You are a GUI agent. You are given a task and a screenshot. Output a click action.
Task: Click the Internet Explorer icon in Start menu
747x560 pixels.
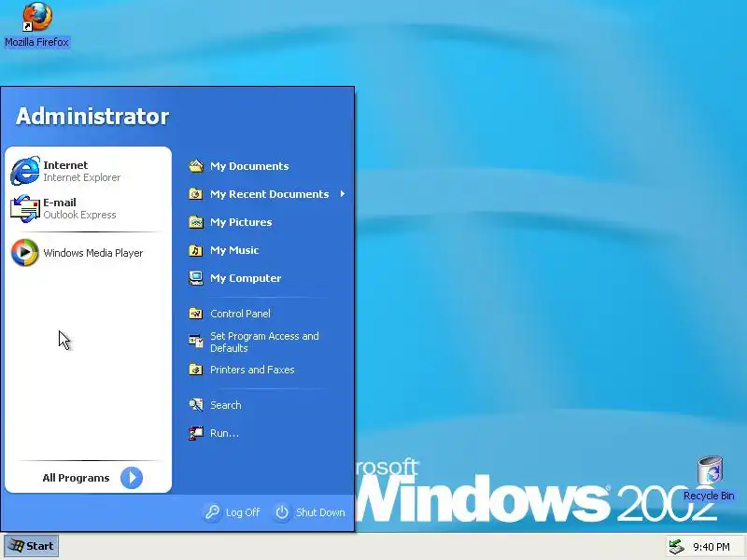tap(25, 171)
